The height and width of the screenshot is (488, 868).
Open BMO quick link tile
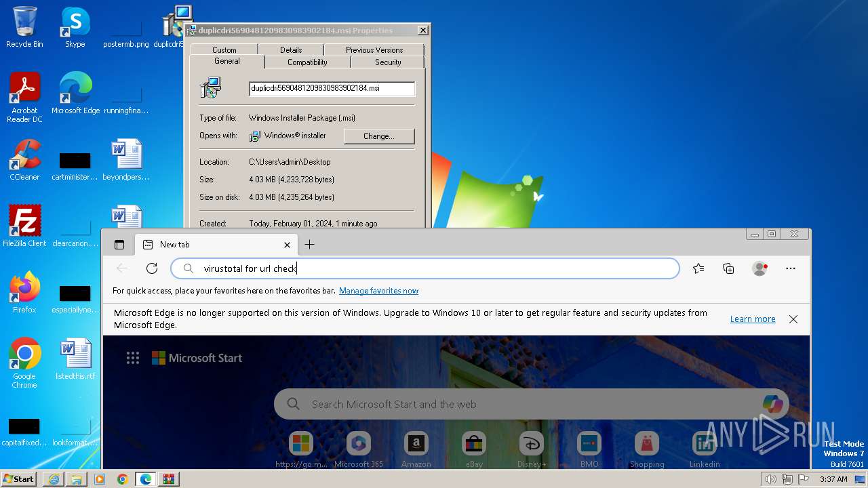[x=589, y=451]
